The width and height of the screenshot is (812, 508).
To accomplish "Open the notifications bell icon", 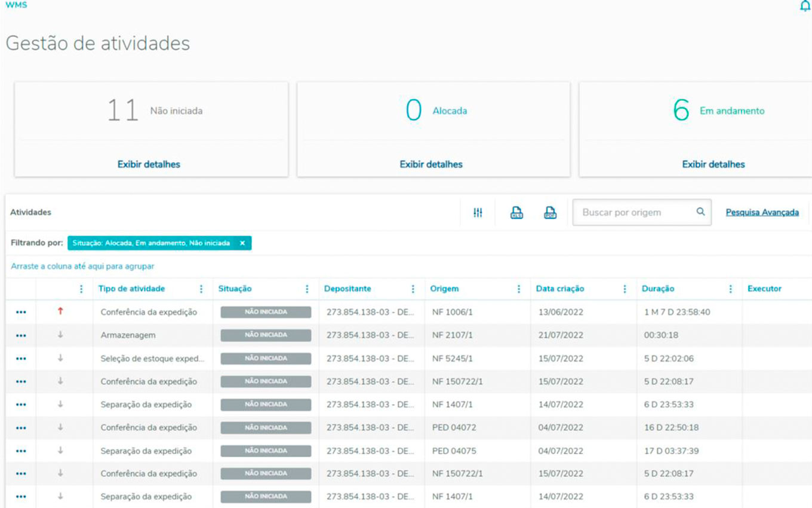I will pos(804,6).
